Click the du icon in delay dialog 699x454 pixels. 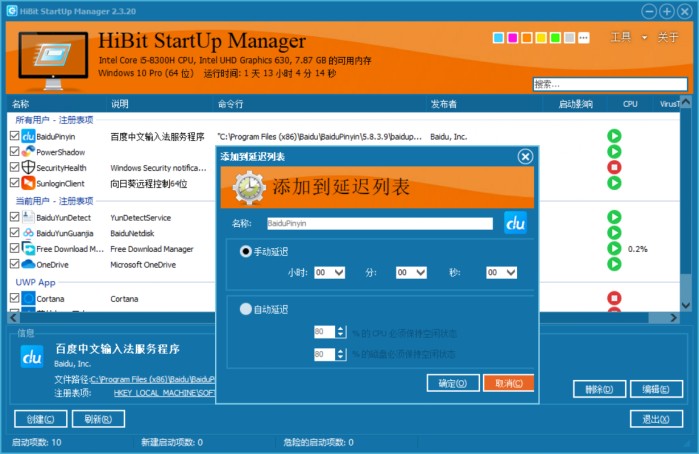click(515, 223)
